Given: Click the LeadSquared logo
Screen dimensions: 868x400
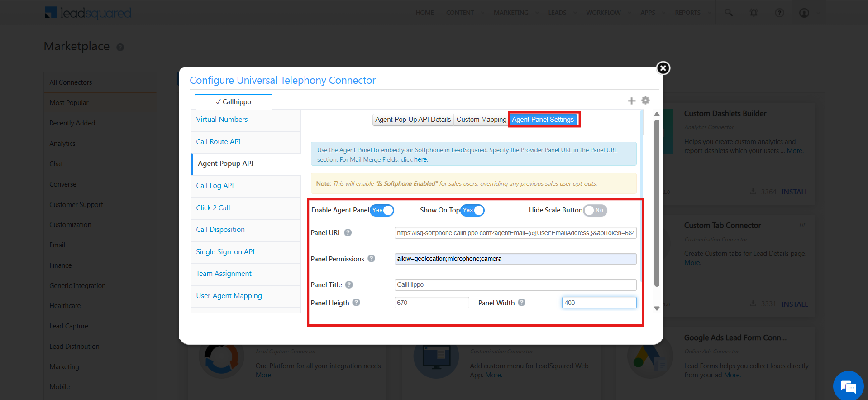Looking at the screenshot, I should 88,13.
